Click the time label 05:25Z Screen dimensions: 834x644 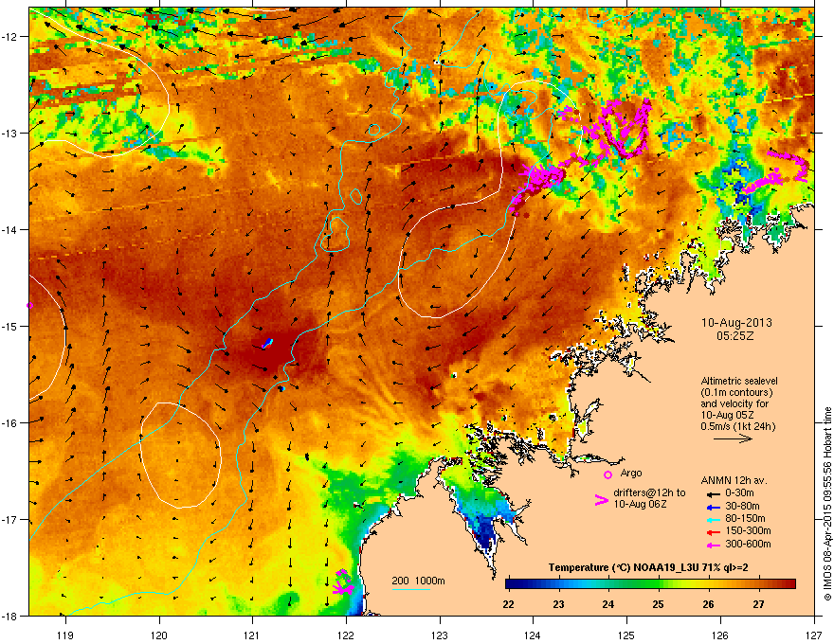[x=735, y=336]
